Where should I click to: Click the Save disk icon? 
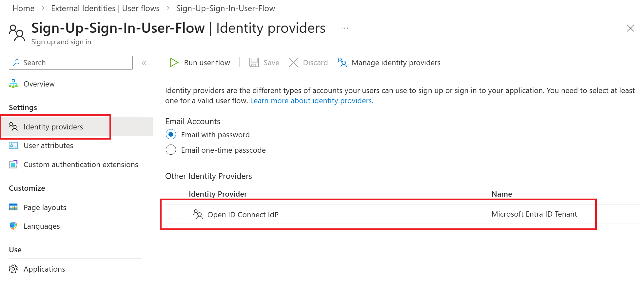(x=254, y=62)
